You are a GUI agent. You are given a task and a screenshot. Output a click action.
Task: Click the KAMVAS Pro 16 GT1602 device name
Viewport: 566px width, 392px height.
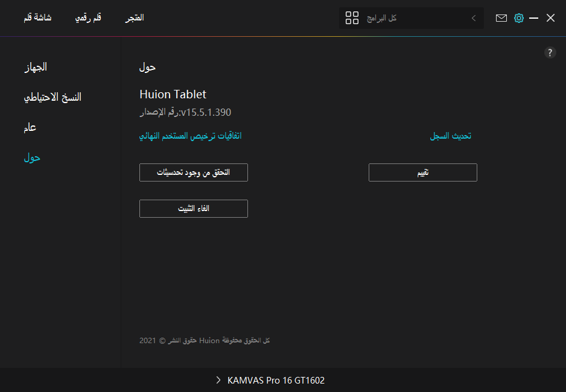click(x=276, y=380)
